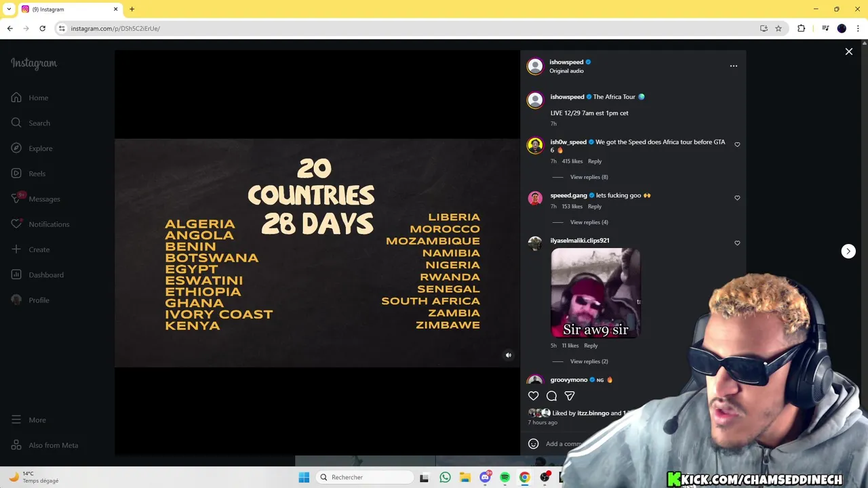Close the Instagram tab

pyautogui.click(x=115, y=9)
